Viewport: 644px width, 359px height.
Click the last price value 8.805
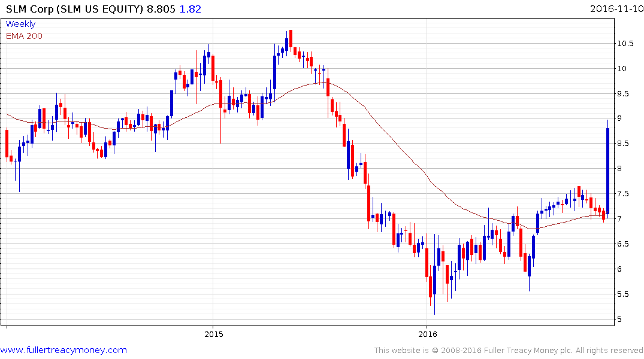click(161, 9)
